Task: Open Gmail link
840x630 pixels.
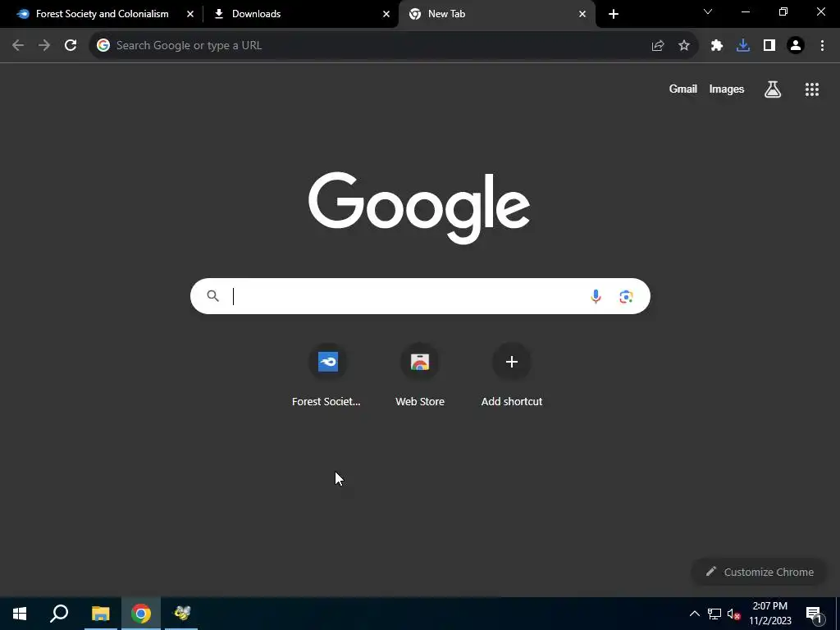Action: pyautogui.click(x=683, y=89)
